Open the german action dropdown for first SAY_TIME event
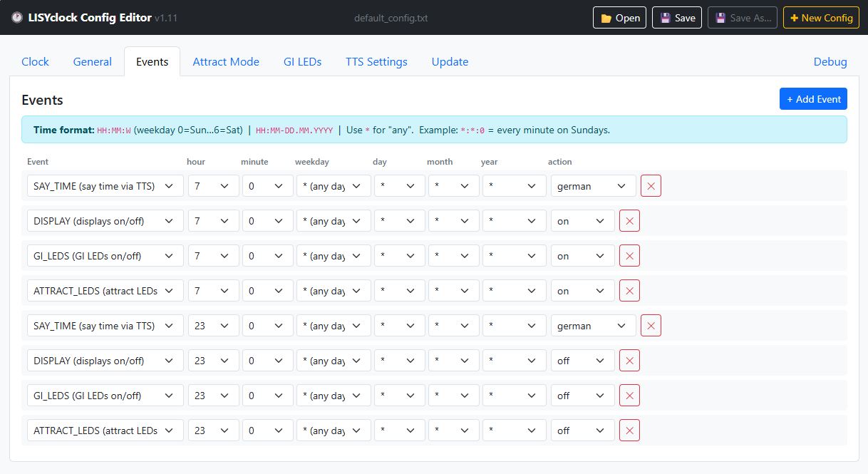Viewport: 868px width, 474px height. pyautogui.click(x=592, y=185)
